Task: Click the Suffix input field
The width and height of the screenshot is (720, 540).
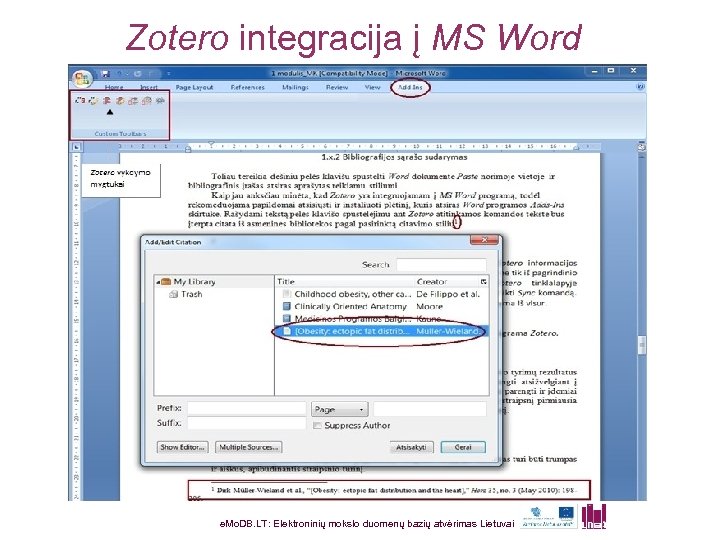Action: coord(247,423)
